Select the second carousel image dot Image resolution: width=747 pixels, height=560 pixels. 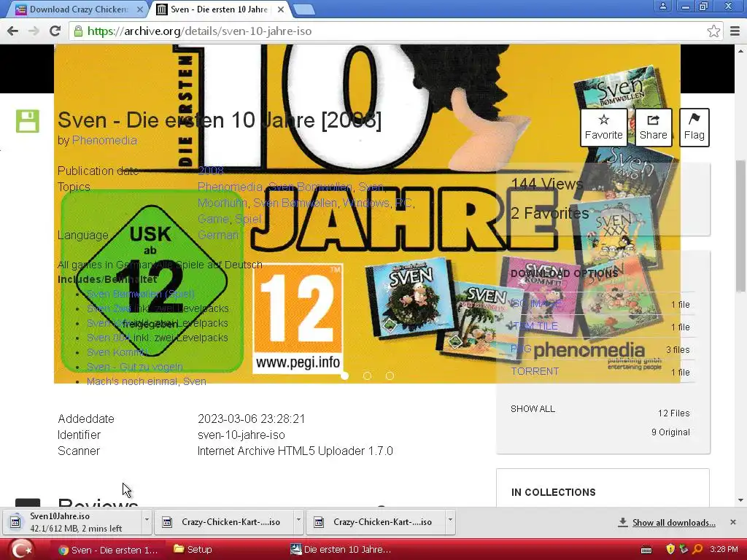(367, 376)
